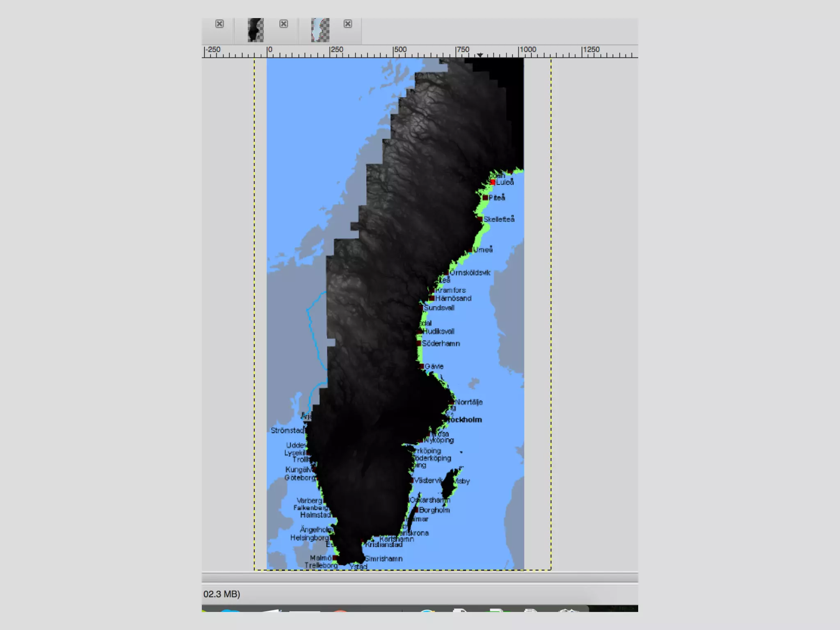Image resolution: width=840 pixels, height=630 pixels.
Task: Click the Borgholm city marker square
Action: (416, 510)
